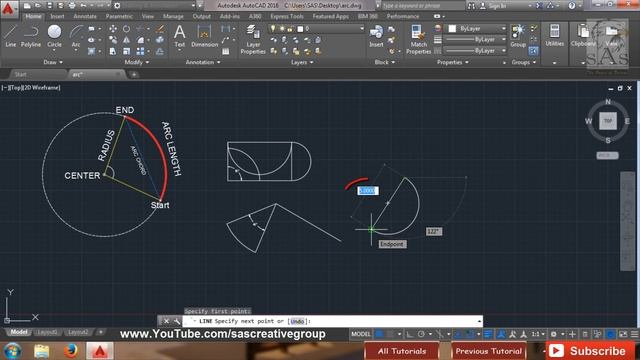Open the Parametric ribbon tab
Viewport: 640px width, 360px height.
tap(119, 16)
